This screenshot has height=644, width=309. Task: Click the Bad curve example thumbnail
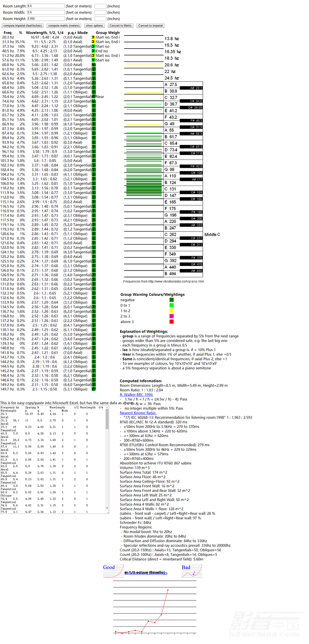(x=192, y=571)
